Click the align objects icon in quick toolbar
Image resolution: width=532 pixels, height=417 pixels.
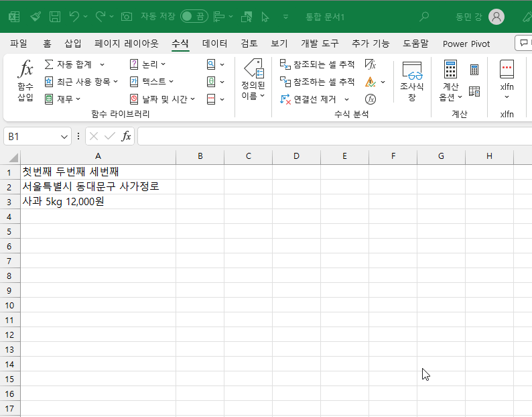219,16
